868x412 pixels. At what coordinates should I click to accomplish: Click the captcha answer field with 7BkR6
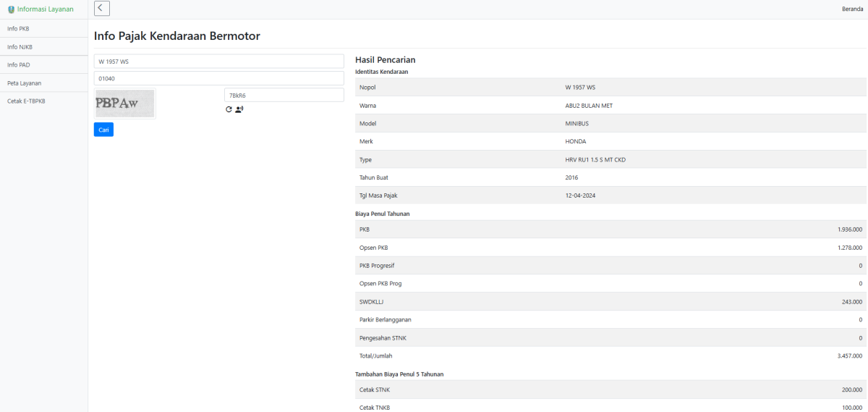[284, 96]
